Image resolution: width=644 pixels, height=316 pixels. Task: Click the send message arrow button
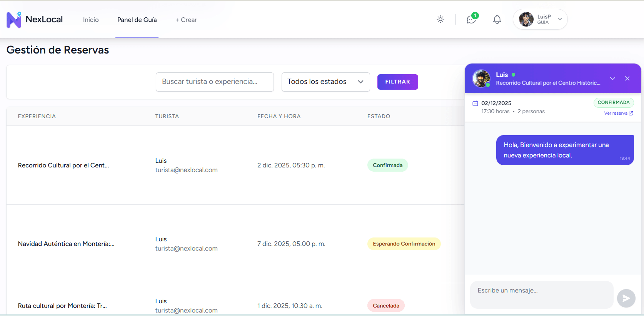626,298
